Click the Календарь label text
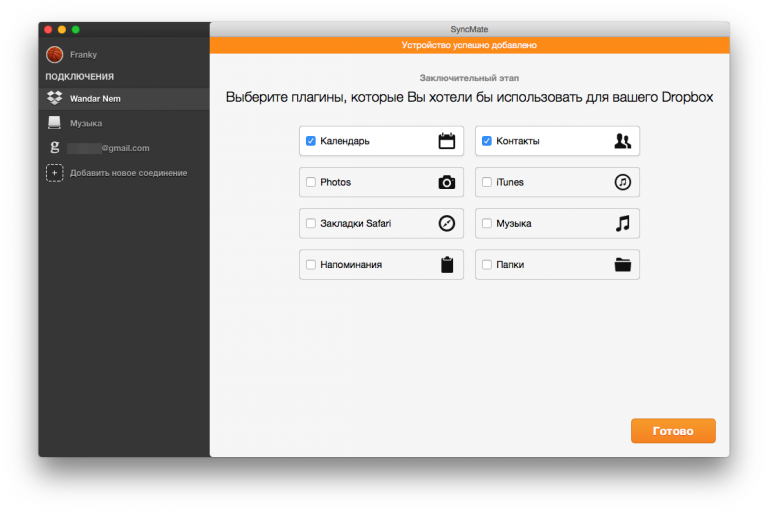768x512 pixels. (345, 141)
